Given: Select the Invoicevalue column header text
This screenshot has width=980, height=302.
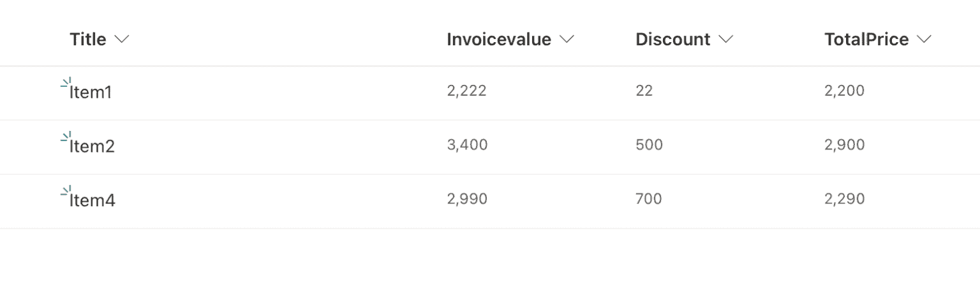Looking at the screenshot, I should tap(499, 40).
